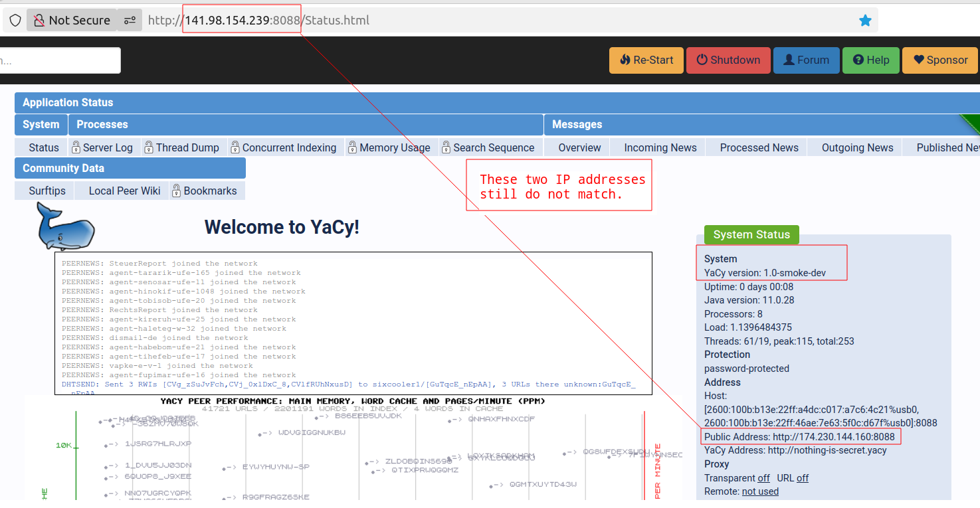Click the search input field at top left
980x508 pixels.
(60, 60)
